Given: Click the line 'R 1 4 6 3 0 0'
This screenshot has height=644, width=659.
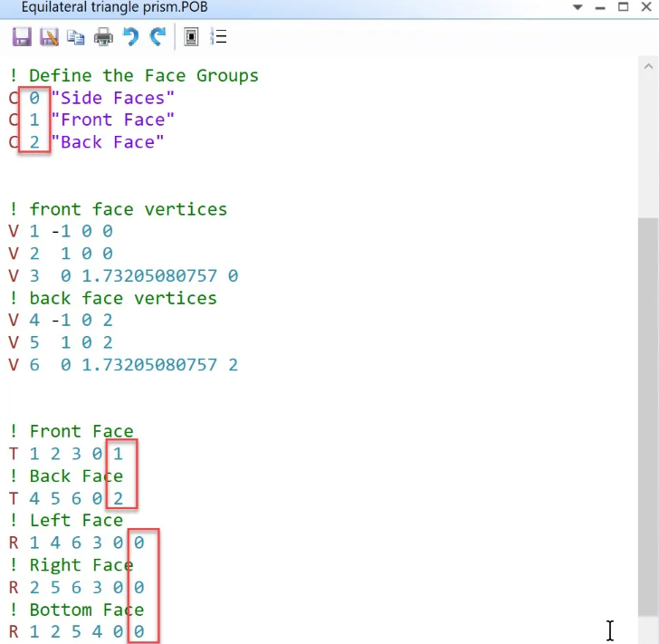Looking at the screenshot, I should [76, 543].
